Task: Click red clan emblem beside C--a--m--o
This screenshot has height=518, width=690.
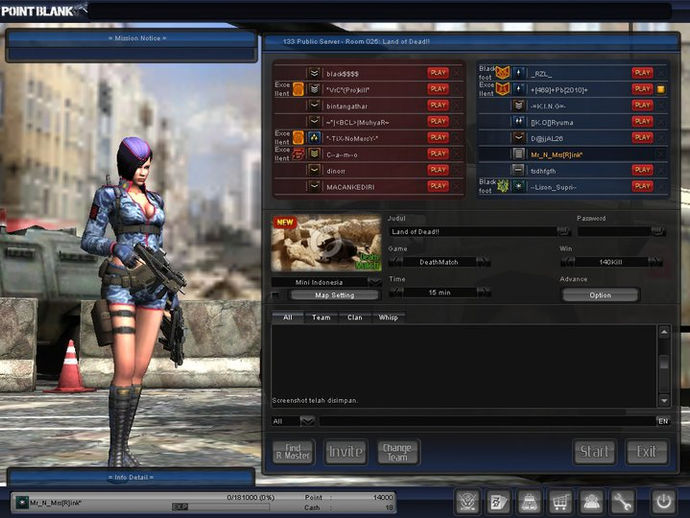Action: point(298,154)
